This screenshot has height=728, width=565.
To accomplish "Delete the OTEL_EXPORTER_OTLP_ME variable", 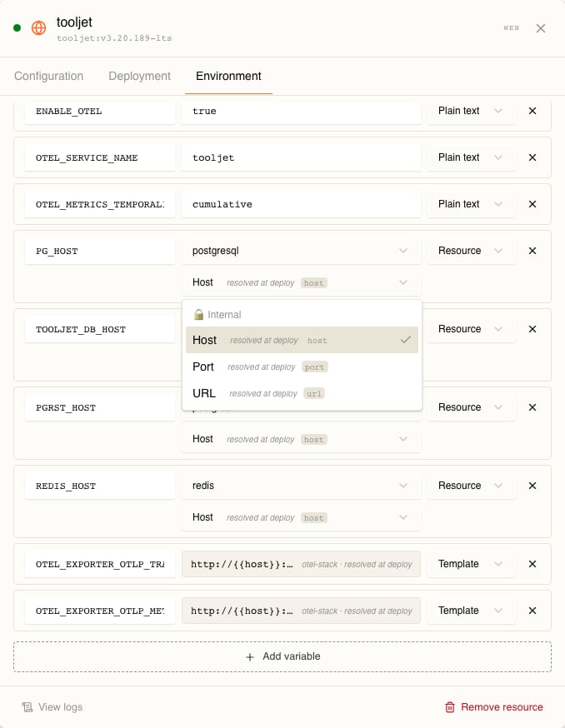I will 532,611.
